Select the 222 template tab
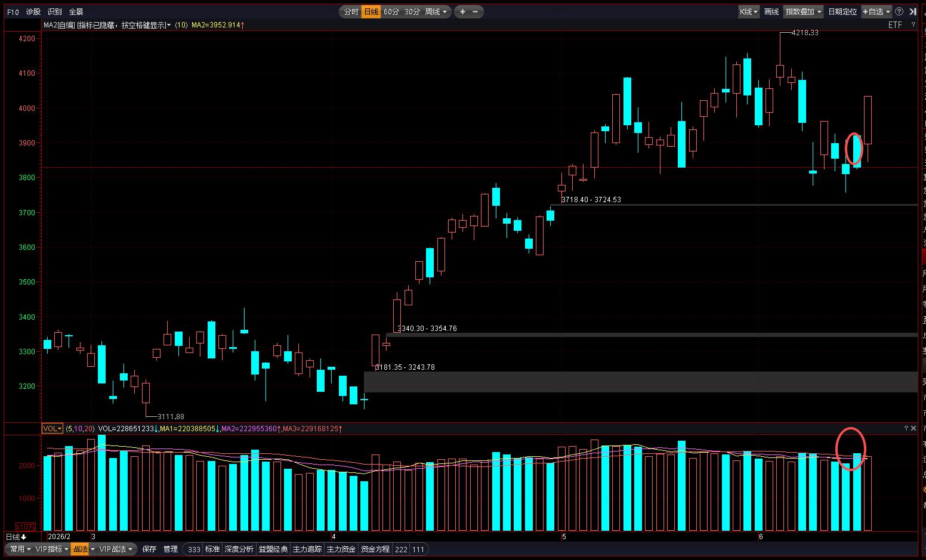 (x=401, y=549)
